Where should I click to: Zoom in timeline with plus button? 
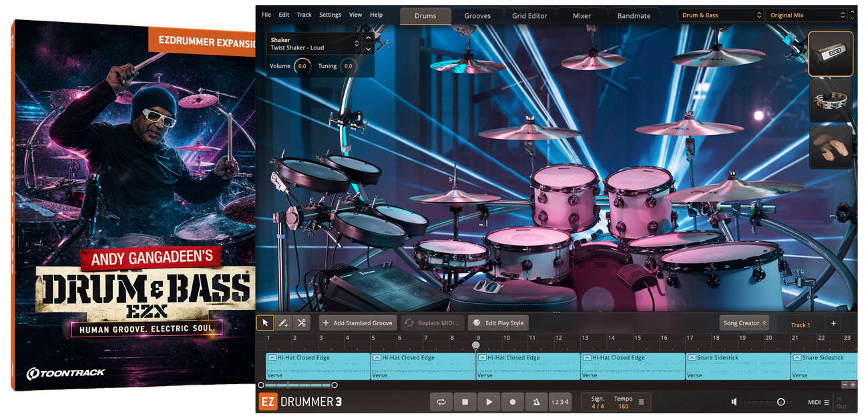pos(853,385)
